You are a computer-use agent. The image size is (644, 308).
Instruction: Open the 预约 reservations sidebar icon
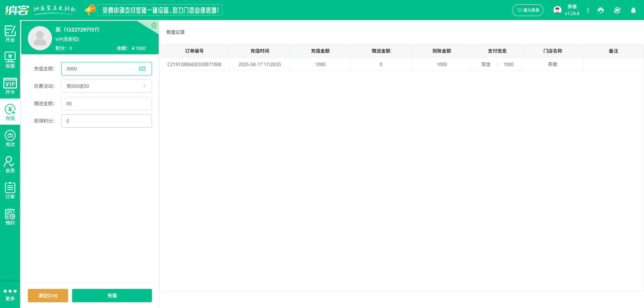click(x=10, y=216)
